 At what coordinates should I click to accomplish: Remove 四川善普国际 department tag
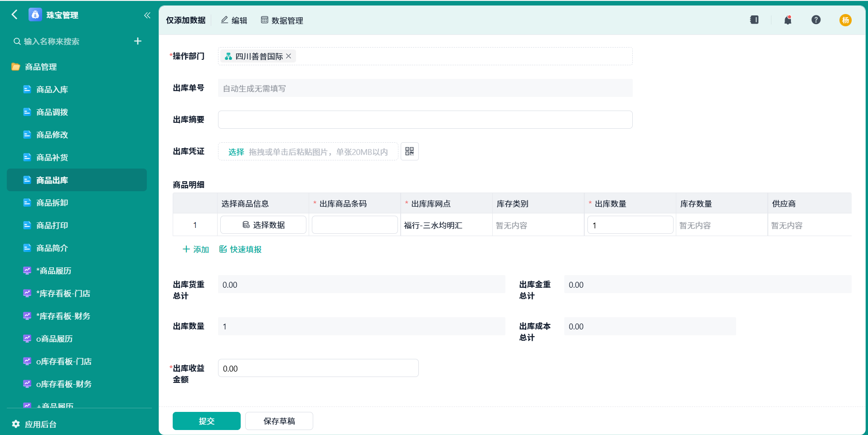click(289, 56)
